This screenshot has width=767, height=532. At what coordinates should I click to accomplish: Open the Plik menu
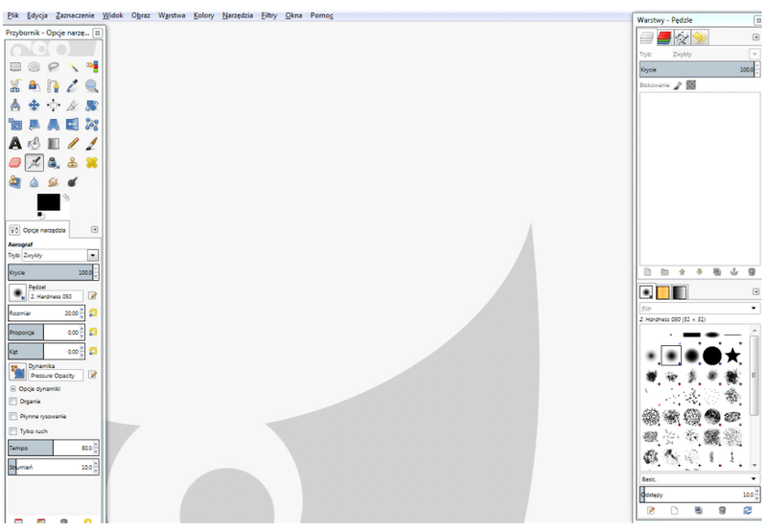(x=12, y=15)
